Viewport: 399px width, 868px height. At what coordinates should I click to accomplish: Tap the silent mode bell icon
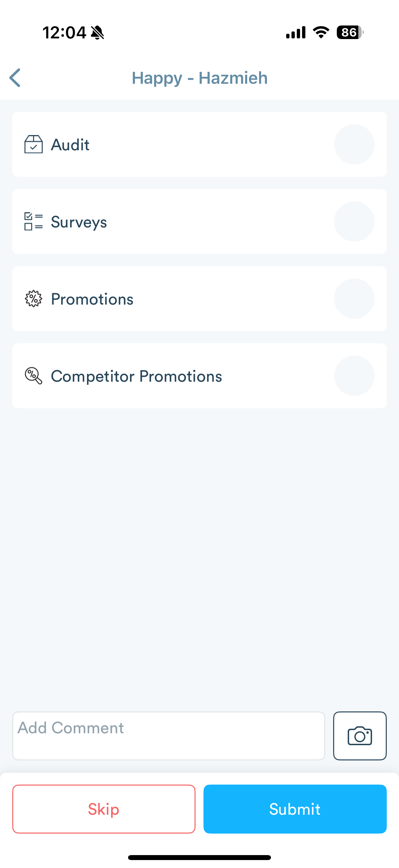(98, 33)
